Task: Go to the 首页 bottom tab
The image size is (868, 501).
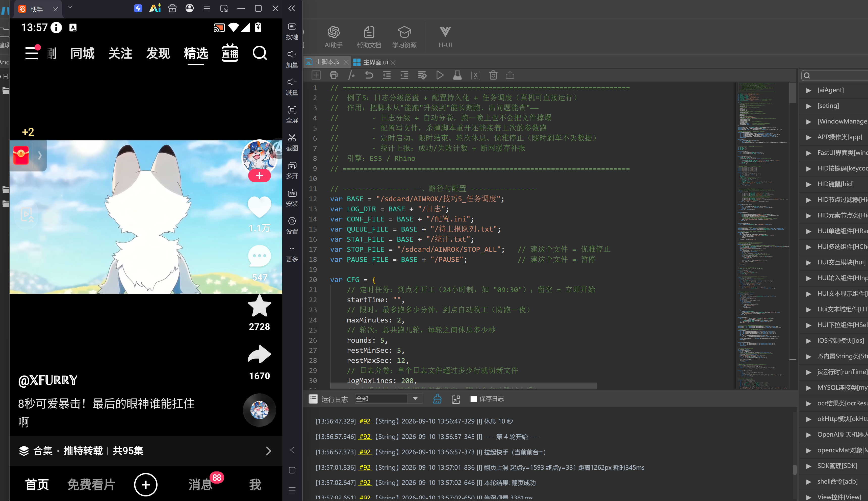Action: (x=37, y=485)
